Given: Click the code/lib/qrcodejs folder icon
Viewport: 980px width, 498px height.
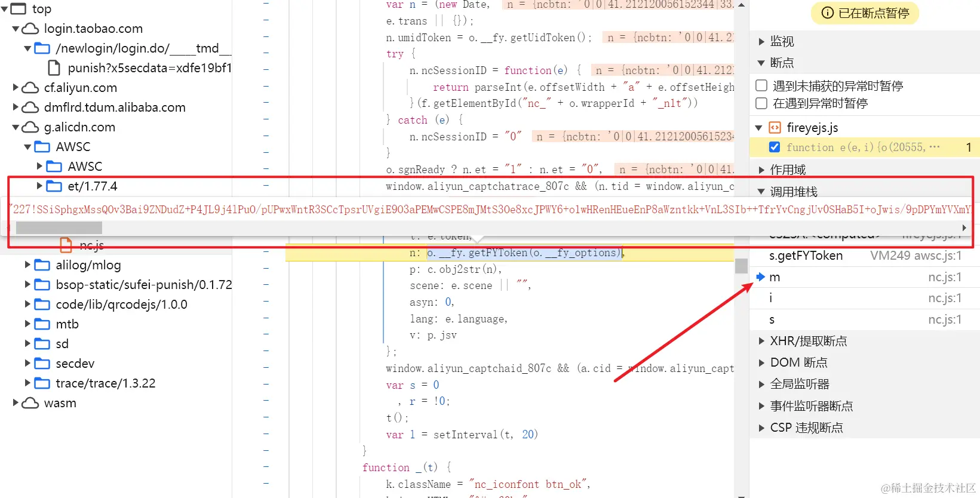Looking at the screenshot, I should [x=42, y=305].
